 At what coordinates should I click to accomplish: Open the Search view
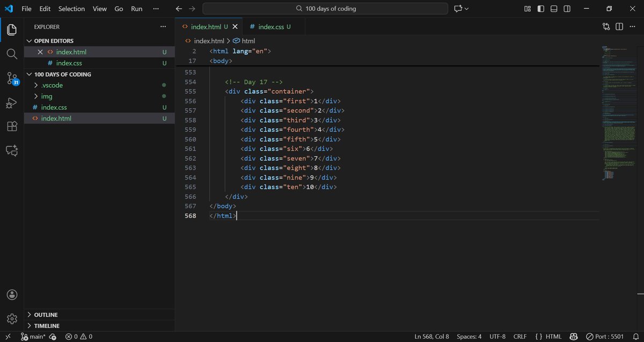[12, 54]
